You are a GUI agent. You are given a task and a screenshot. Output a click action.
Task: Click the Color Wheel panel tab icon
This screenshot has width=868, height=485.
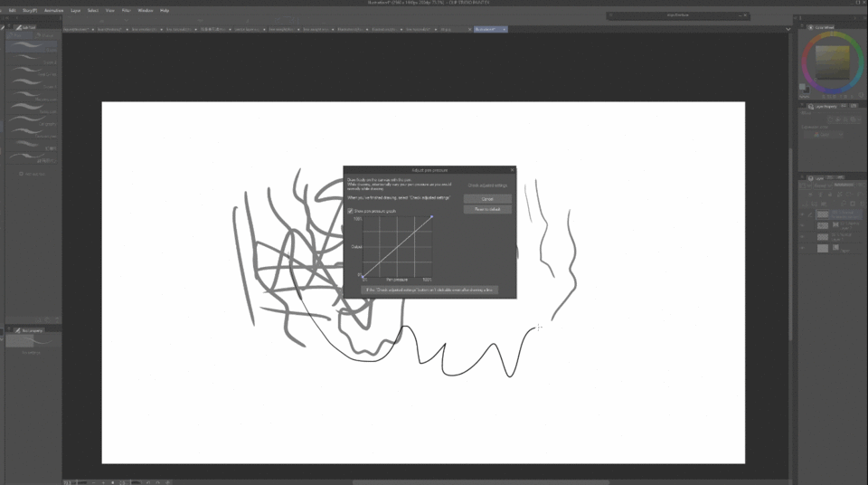[811, 27]
